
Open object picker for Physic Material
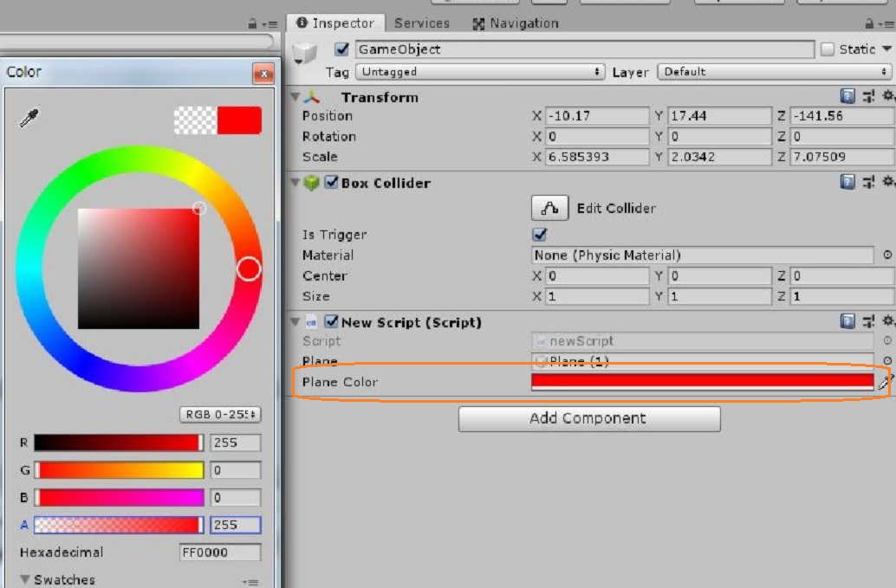887,255
